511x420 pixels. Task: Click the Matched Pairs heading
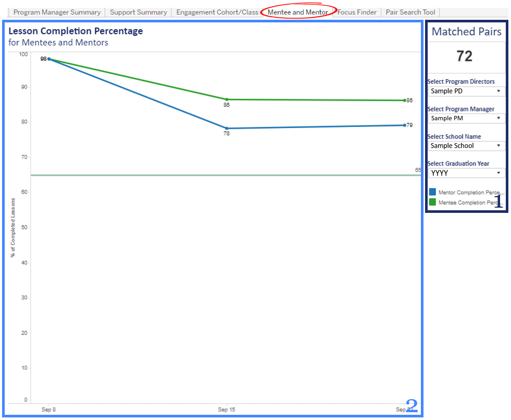coord(466,32)
